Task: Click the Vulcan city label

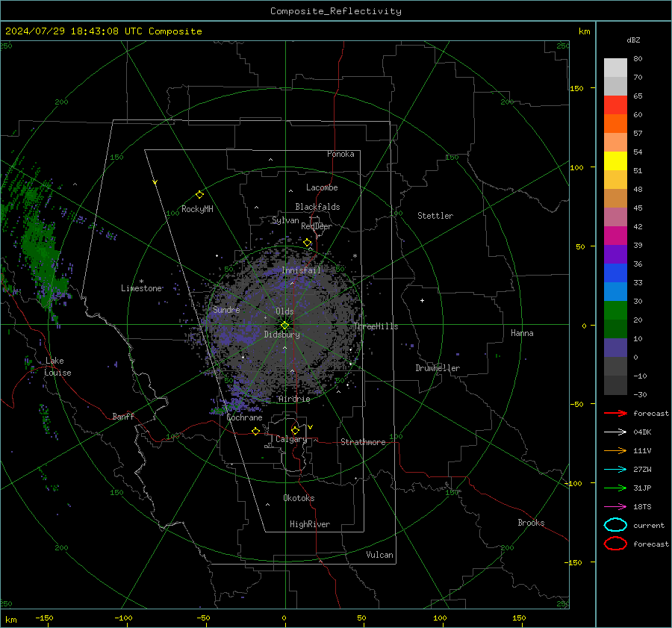Action: (379, 555)
